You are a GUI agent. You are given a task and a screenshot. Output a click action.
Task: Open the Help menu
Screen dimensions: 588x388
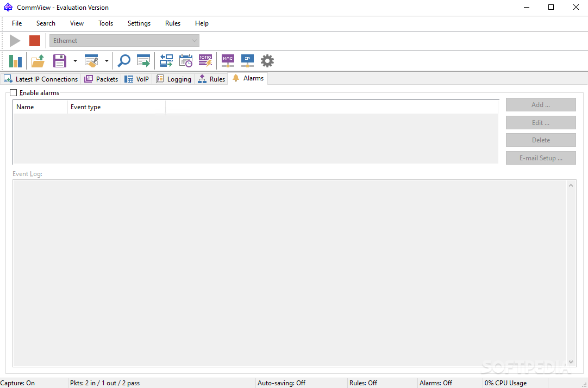click(x=202, y=23)
